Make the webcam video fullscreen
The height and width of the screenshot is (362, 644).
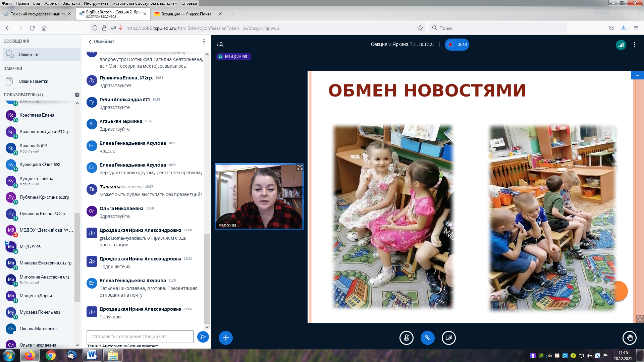click(x=300, y=167)
